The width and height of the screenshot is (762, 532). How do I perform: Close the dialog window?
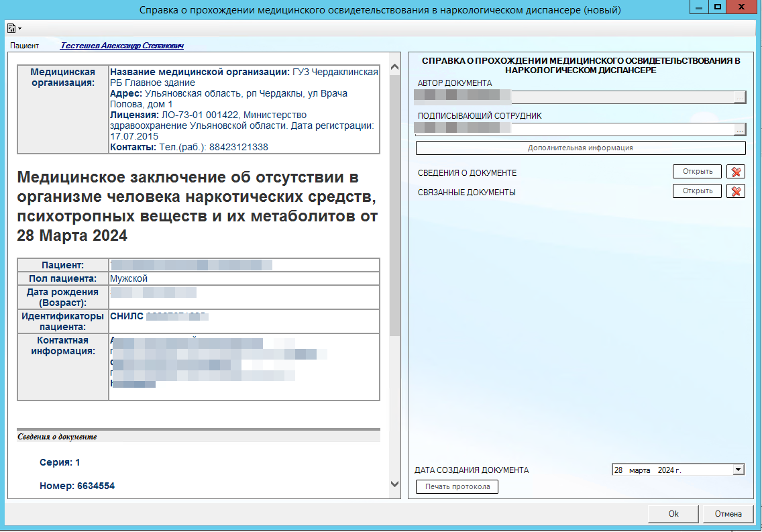point(741,7)
